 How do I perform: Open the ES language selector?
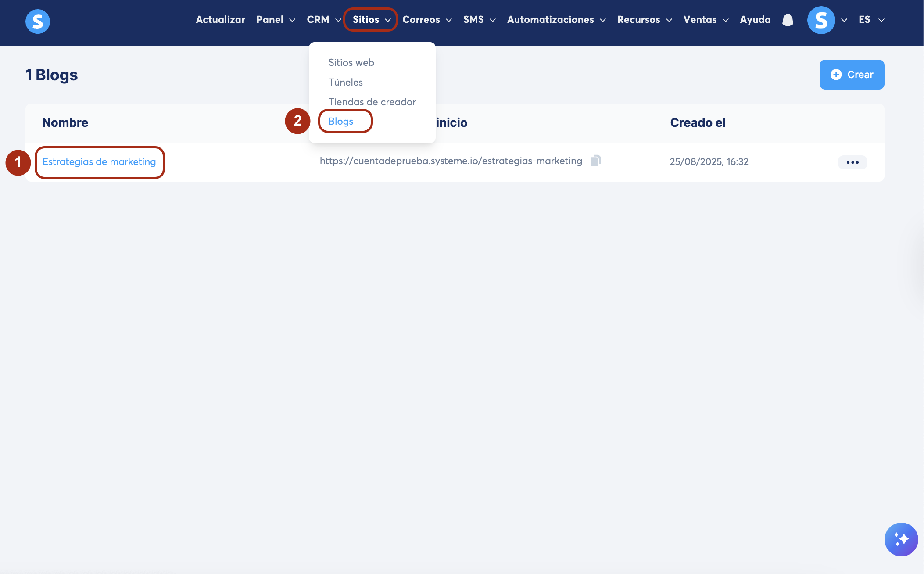pos(871,20)
